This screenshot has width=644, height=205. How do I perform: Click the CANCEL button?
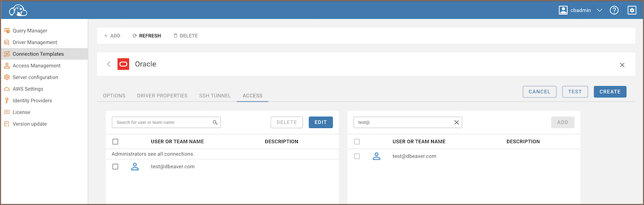point(540,92)
